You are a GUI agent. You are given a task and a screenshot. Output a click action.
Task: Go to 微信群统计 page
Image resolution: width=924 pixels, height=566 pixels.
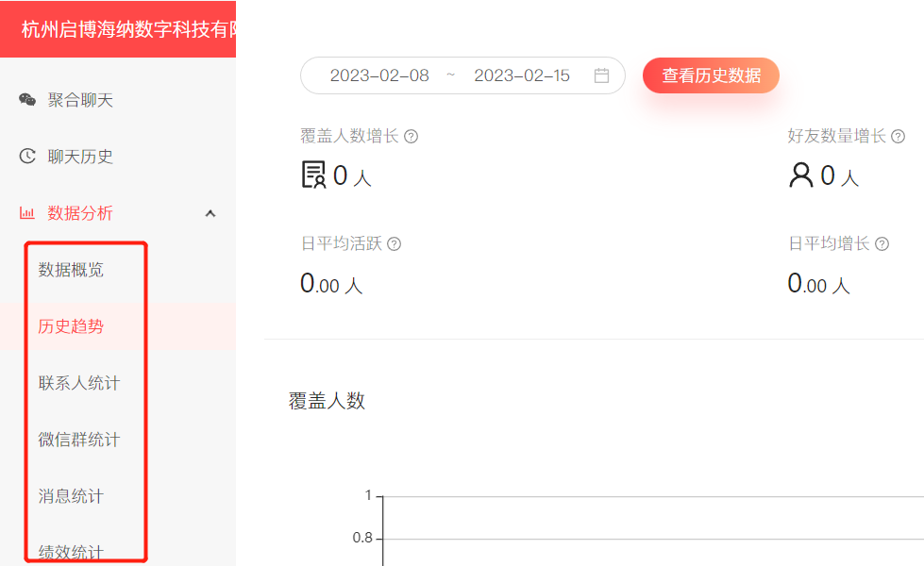pyautogui.click(x=79, y=440)
